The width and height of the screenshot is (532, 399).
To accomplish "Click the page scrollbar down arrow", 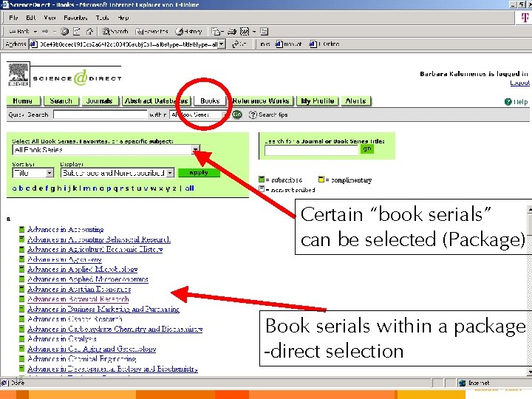I will pyautogui.click(x=529, y=372).
